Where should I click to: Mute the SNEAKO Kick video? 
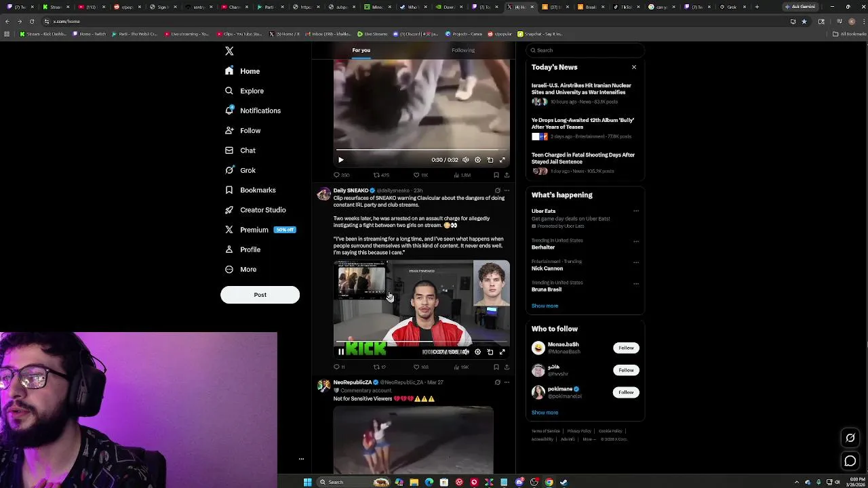(x=466, y=352)
